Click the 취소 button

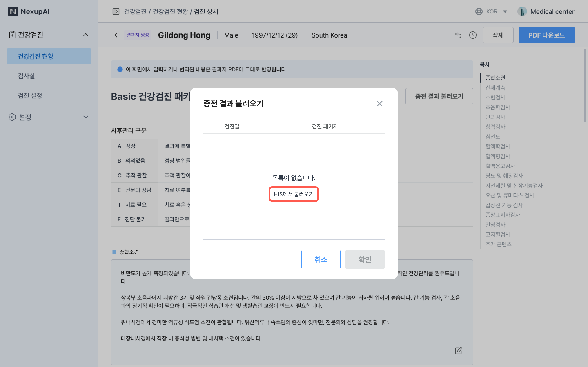321,259
